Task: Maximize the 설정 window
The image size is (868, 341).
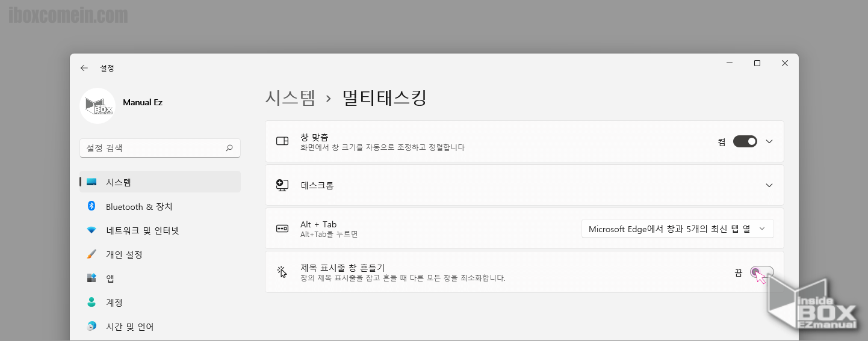Action: (x=757, y=63)
